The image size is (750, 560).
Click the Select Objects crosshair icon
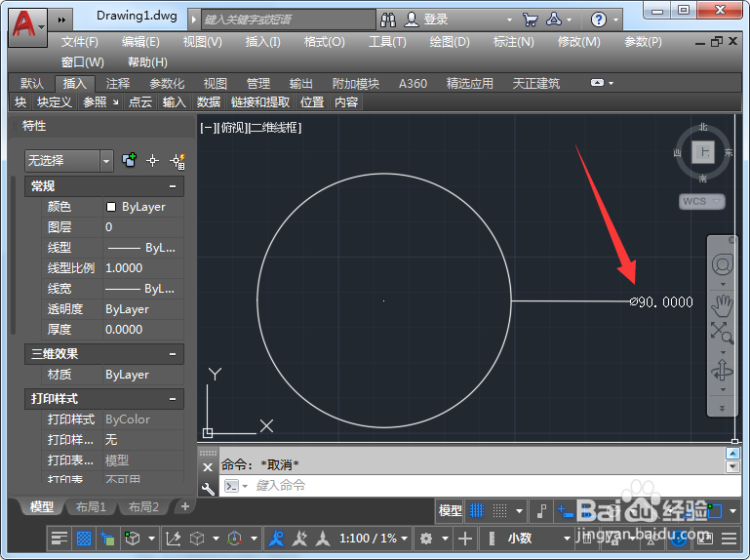click(152, 160)
